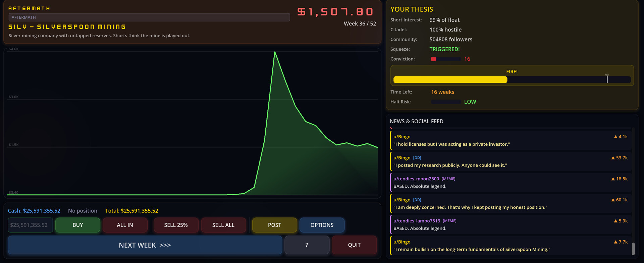Sell a quarter using SELL 25%
Screen dimensions: 644x263
coord(176,225)
